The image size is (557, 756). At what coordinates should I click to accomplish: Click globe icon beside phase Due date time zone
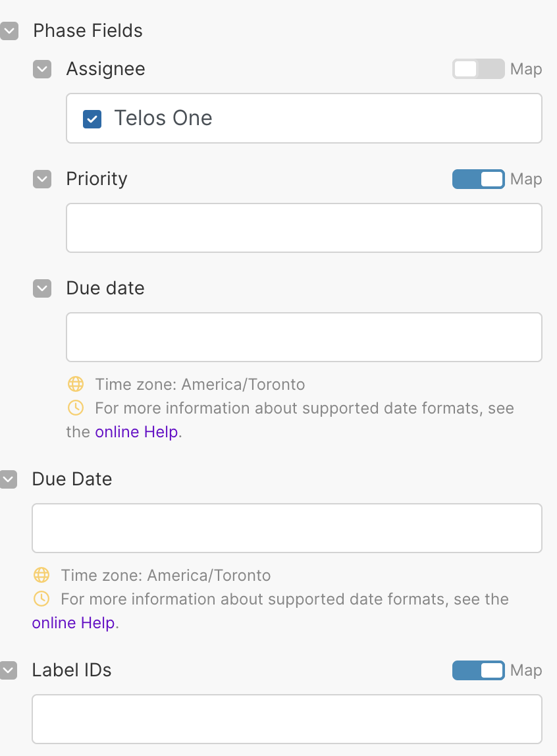tap(76, 385)
